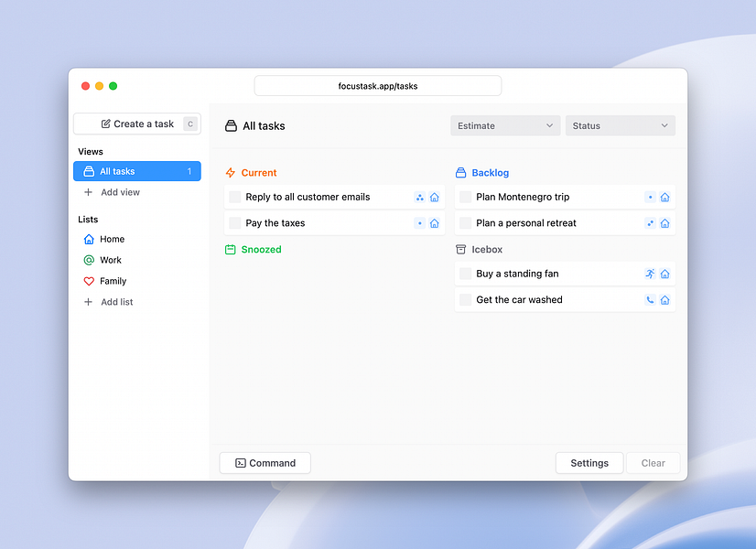756x549 pixels.
Task: Click the pencil icon in Create a task
Action: 105,124
